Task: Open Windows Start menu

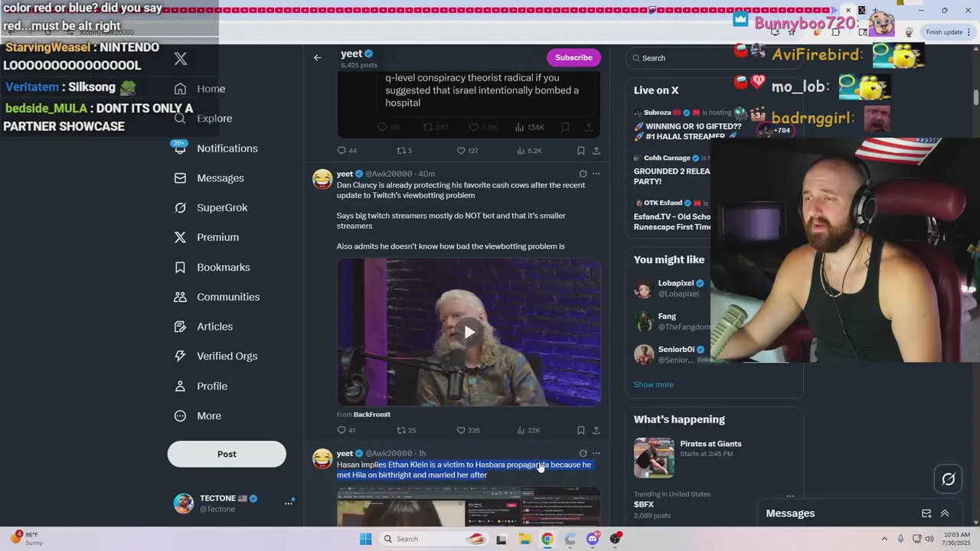Action: (366, 539)
